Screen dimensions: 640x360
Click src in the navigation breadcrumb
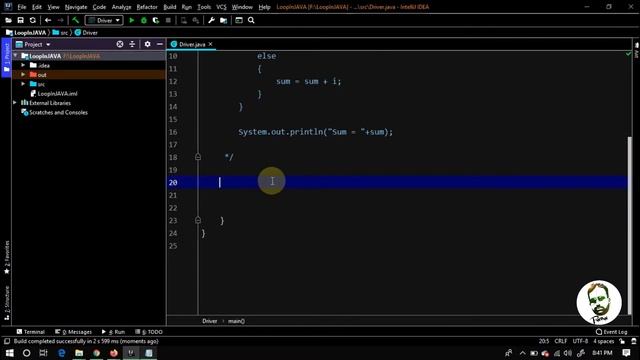(60, 33)
